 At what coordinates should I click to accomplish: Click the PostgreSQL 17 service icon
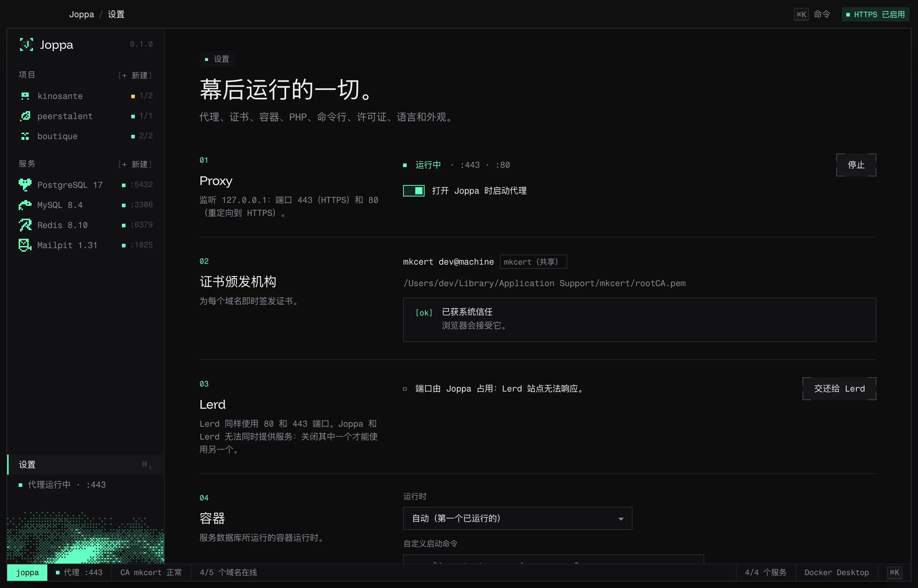[25, 185]
